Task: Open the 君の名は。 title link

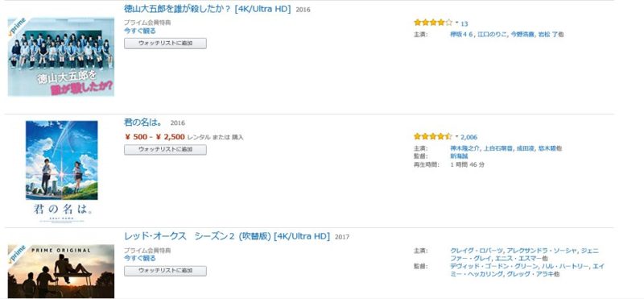Action: point(143,123)
